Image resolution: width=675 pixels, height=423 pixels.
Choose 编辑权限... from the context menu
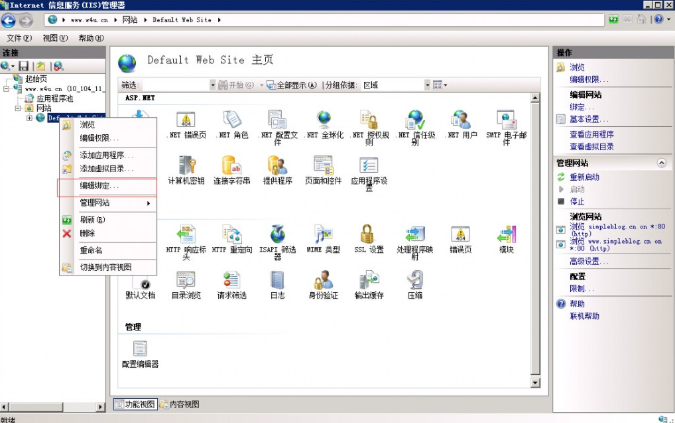coord(107,138)
